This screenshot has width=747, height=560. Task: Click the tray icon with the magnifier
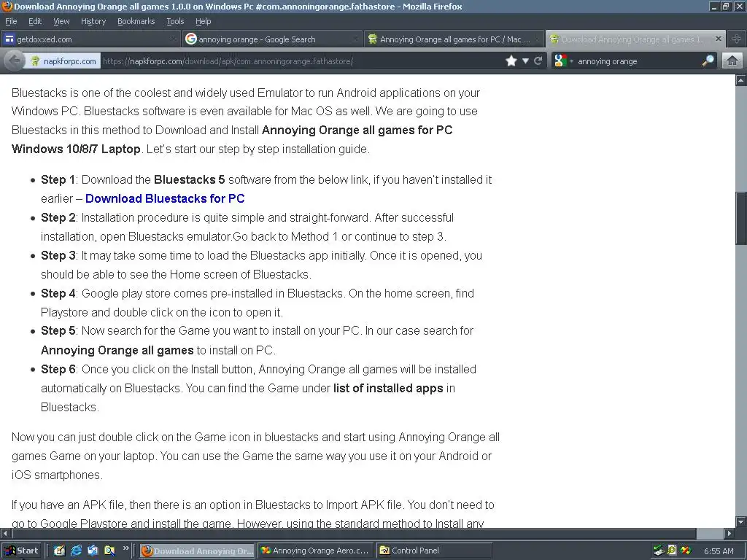672,551
